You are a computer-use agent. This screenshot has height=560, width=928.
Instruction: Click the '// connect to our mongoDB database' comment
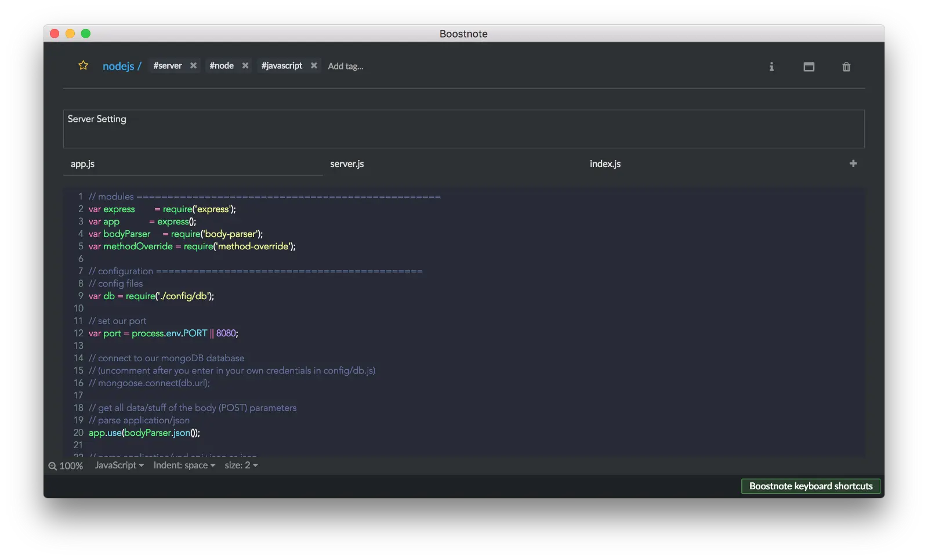pyautogui.click(x=166, y=358)
